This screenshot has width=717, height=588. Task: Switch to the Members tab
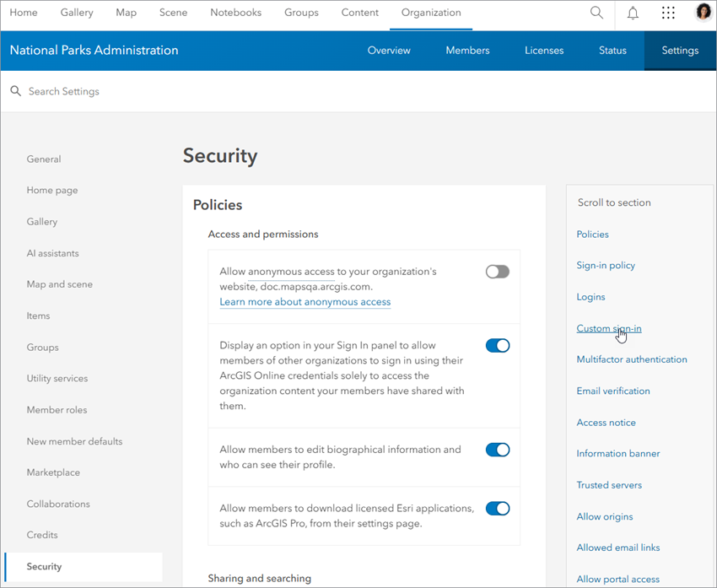coord(467,50)
